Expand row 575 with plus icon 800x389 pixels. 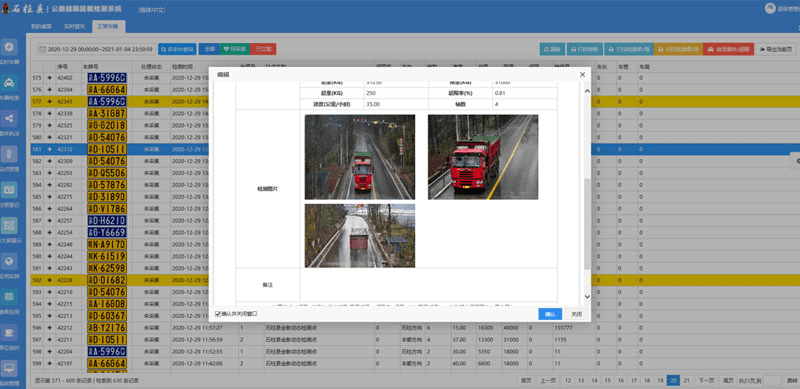49,78
